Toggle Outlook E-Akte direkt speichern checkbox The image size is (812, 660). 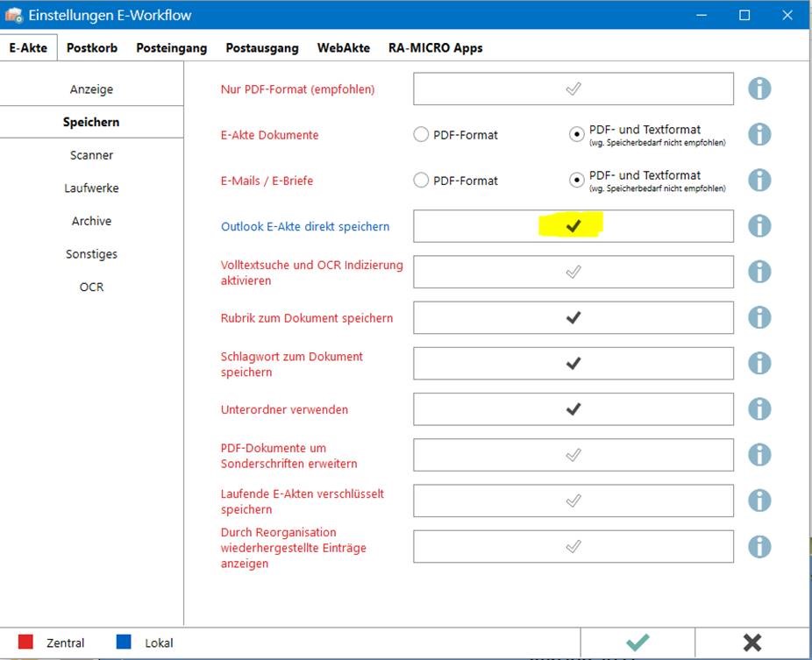(x=573, y=225)
